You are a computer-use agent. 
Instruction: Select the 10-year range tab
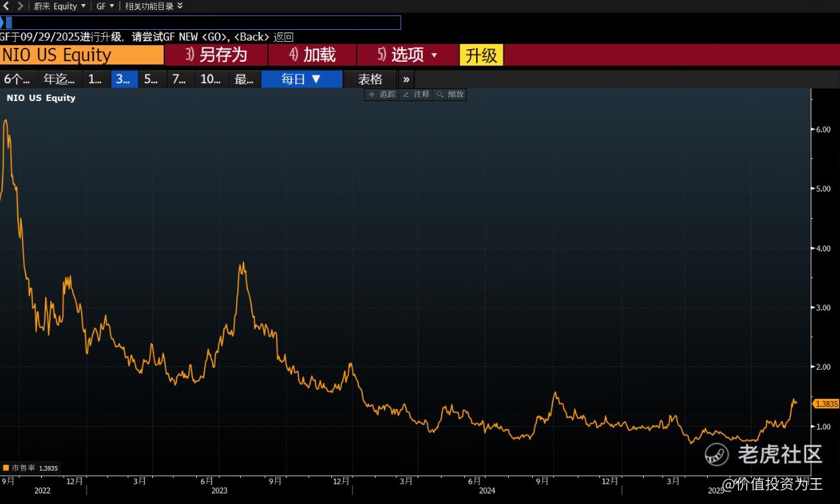click(211, 79)
